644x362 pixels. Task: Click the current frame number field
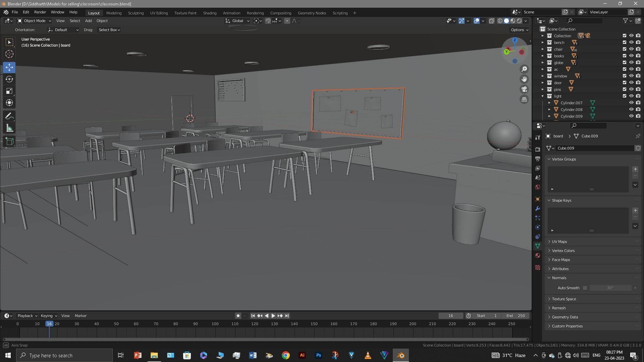[450, 316]
